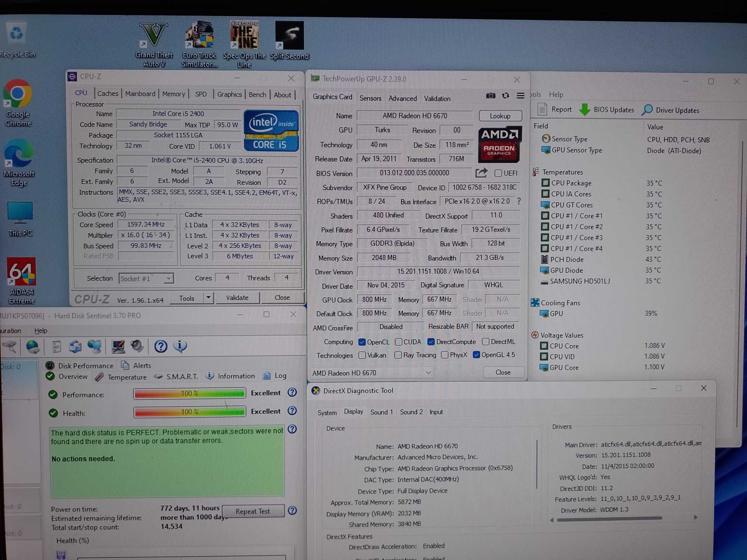Open the Spec Ops The Line shortcut
This screenshot has height=560, width=747.
(x=244, y=45)
